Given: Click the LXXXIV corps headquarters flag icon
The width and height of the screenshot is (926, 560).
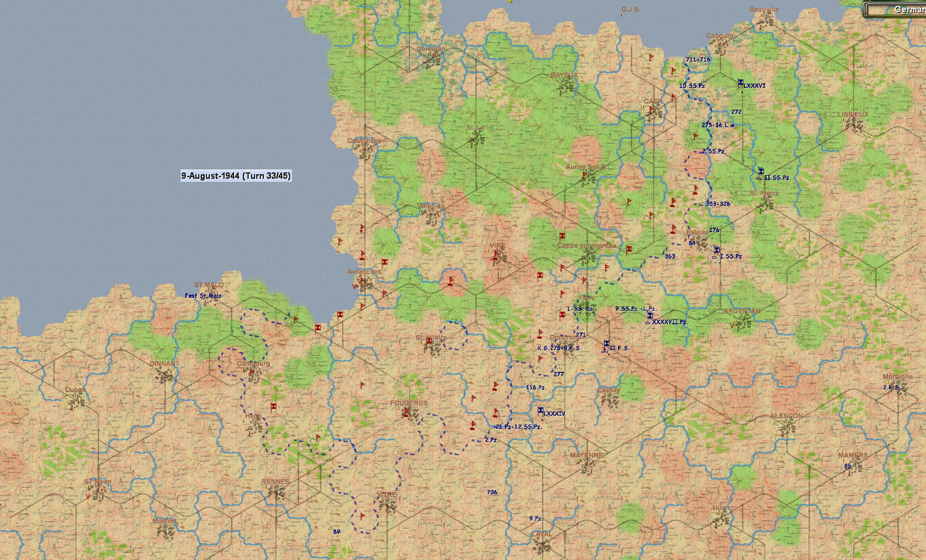Looking at the screenshot, I should 541,410.
